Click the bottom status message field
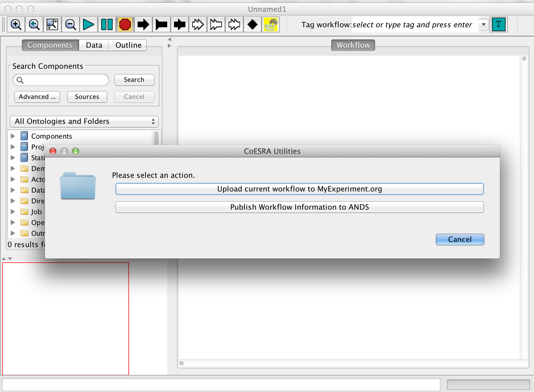 pyautogui.click(x=221, y=385)
